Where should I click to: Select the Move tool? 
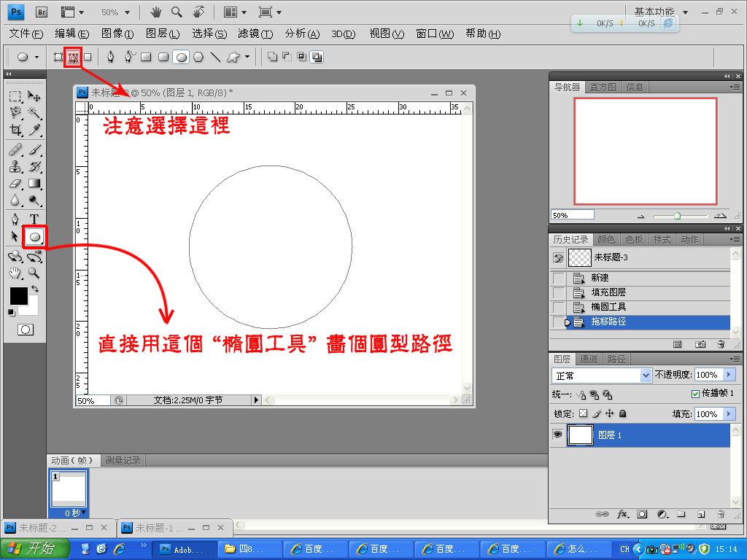click(x=34, y=96)
